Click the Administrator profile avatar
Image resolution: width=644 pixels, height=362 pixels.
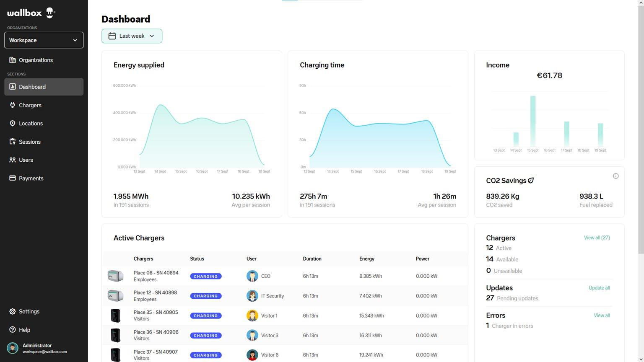(x=13, y=348)
